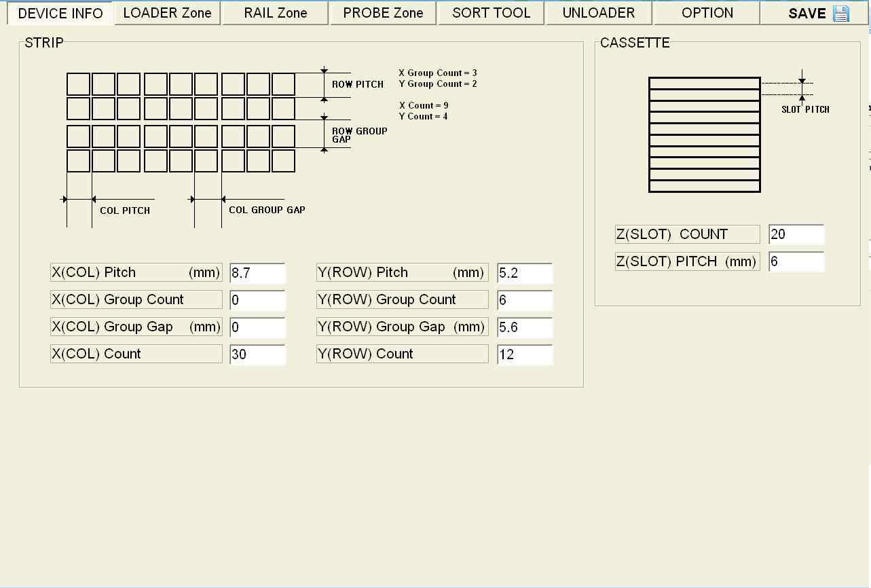Edit the Z(SLOT) COUNT field

point(796,235)
